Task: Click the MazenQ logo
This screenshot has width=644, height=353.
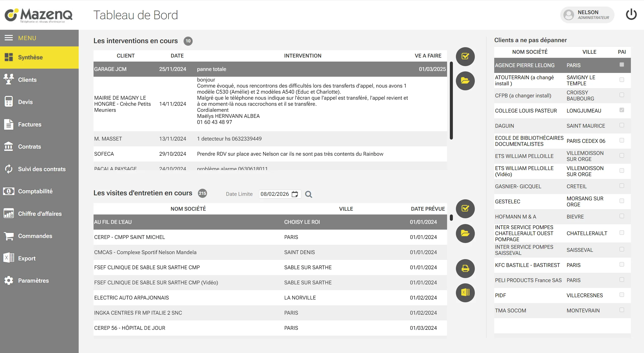Action: [x=39, y=15]
